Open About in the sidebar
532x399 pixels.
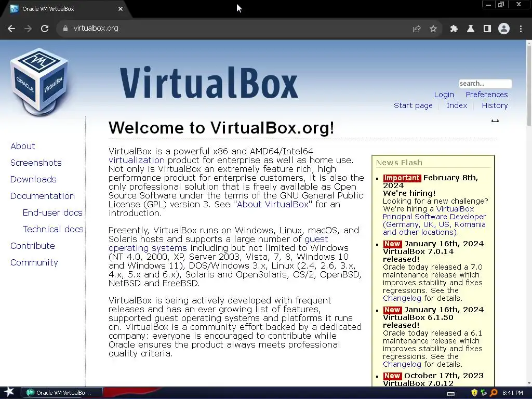[x=22, y=146]
